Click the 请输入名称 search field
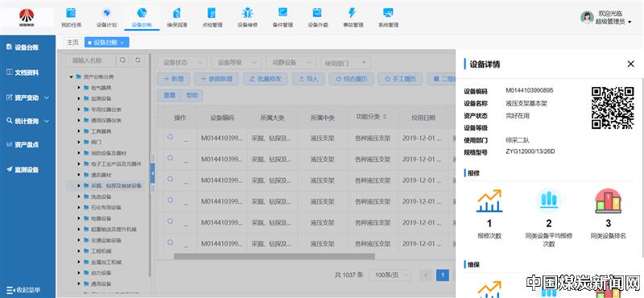 (91, 60)
